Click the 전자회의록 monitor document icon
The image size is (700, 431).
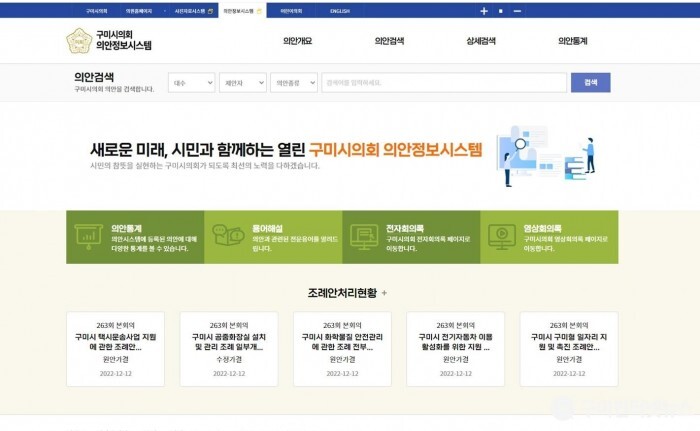[x=364, y=237]
